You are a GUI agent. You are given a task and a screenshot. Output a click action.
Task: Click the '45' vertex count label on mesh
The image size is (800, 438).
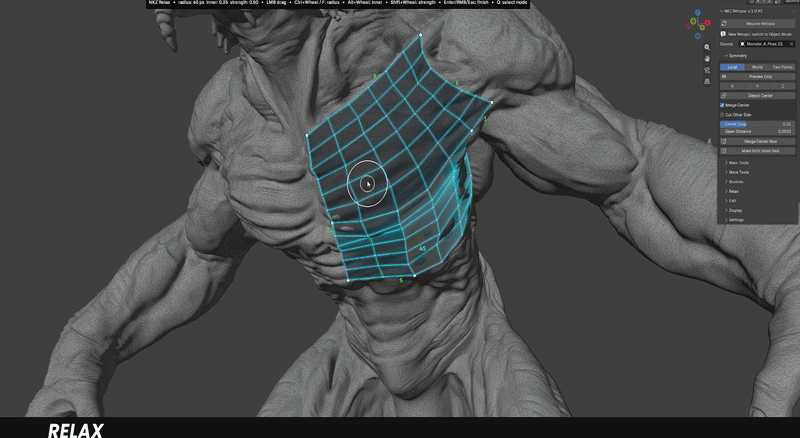click(422, 249)
